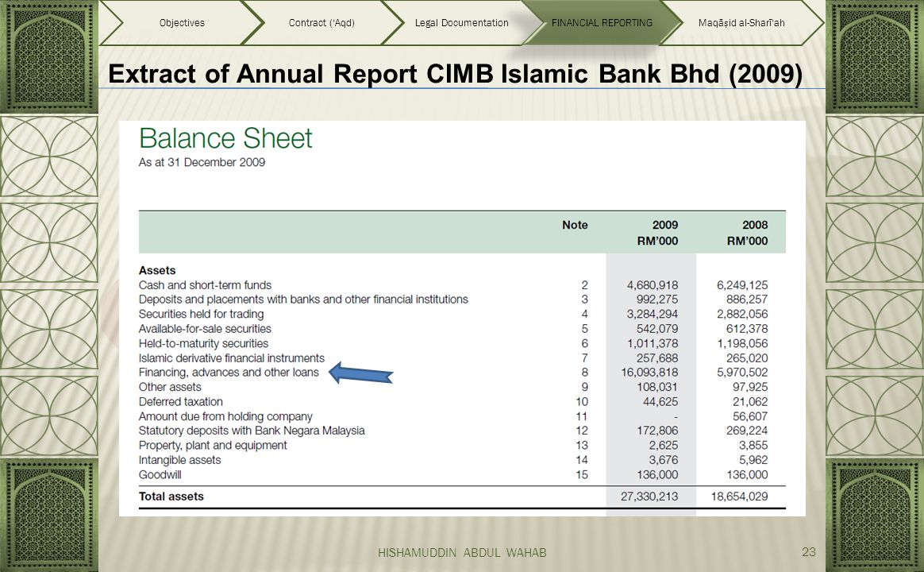Image resolution: width=924 pixels, height=572 pixels.
Task: Select 'Statutory deposits with Bank Negara Malaysia' label
Action: [x=252, y=431]
